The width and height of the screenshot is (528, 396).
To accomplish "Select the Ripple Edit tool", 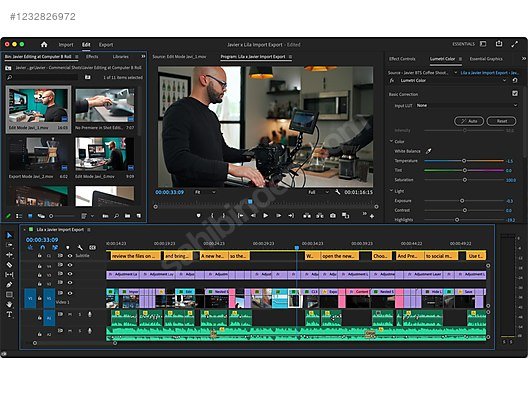I will (9, 255).
